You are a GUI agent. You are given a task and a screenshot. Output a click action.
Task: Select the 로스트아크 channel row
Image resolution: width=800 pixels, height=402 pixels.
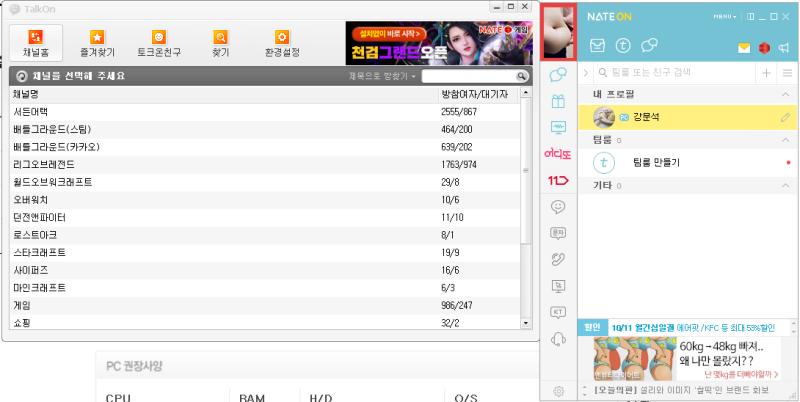click(x=264, y=235)
